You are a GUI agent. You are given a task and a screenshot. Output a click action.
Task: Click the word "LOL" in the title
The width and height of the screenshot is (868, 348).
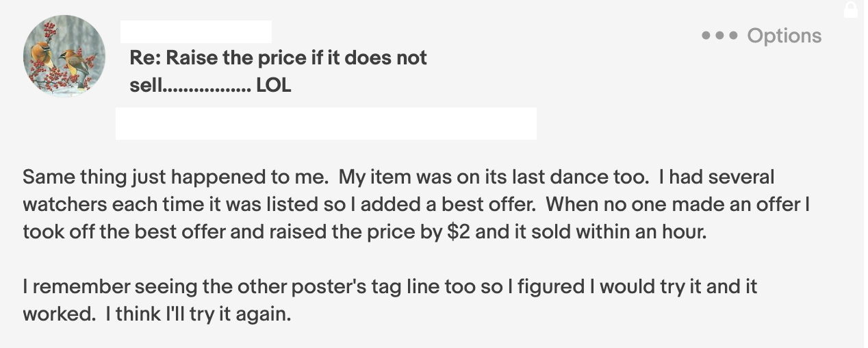click(274, 86)
